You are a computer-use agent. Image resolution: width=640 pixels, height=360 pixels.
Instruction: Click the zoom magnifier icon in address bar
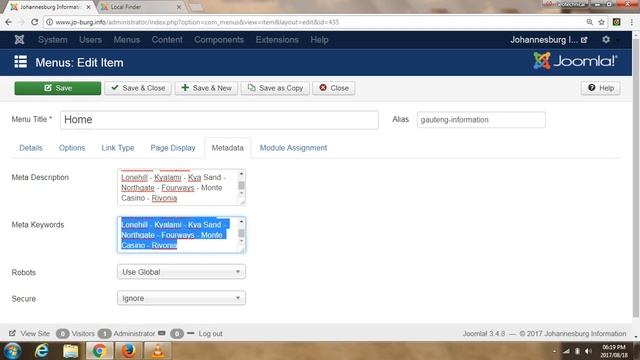coord(589,22)
